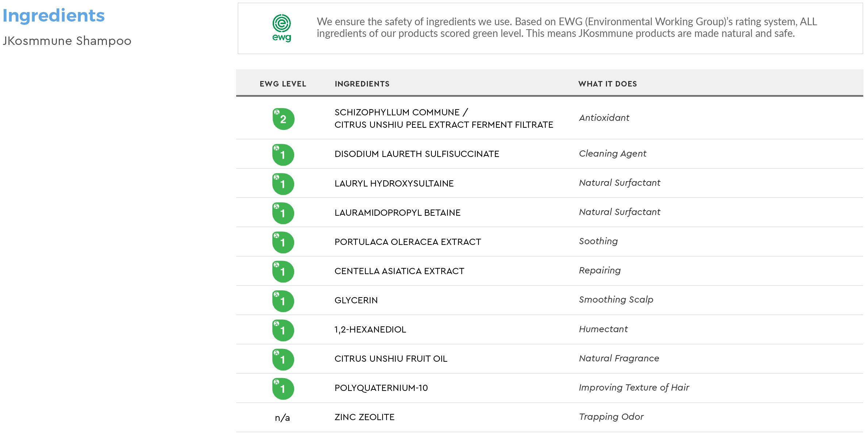Screen dimensions: 868x434
Task: Click the Soothing function text
Action: (x=598, y=241)
